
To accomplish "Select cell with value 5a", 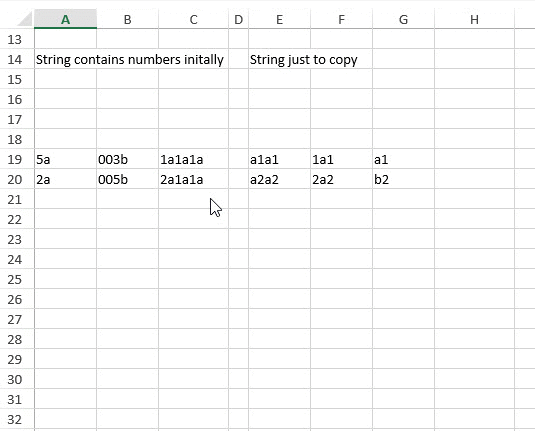I will pyautogui.click(x=66, y=159).
